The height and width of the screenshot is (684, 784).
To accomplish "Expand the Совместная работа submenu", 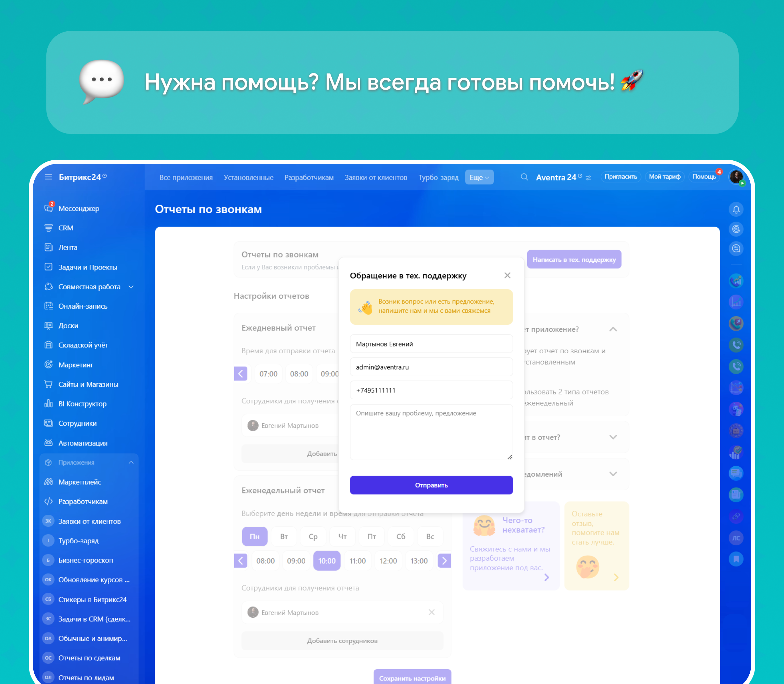I will click(x=131, y=287).
